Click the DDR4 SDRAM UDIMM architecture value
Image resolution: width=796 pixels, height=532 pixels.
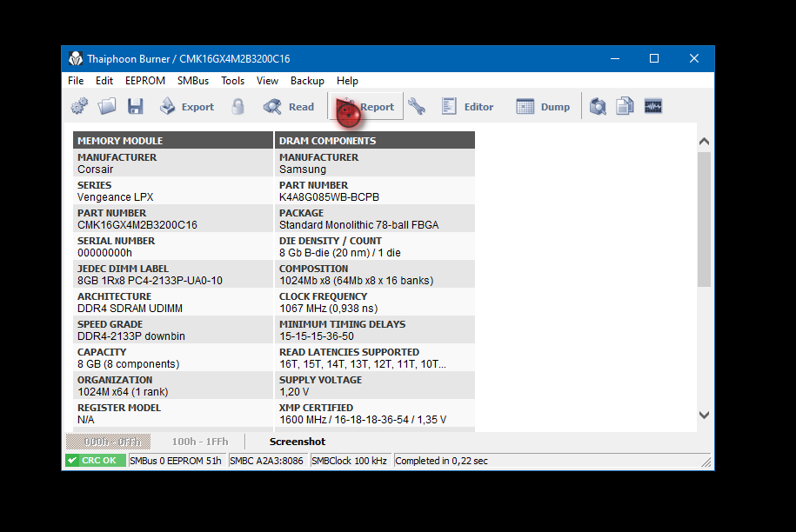[130, 309]
